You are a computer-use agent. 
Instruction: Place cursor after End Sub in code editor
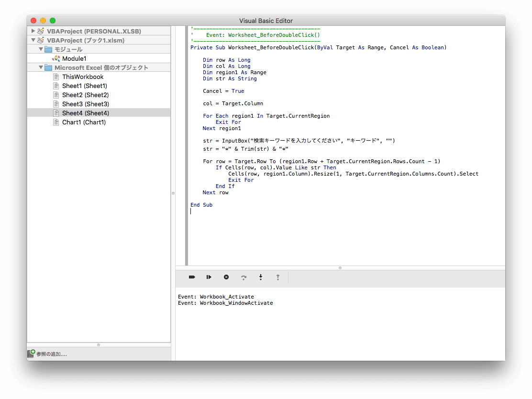point(213,205)
